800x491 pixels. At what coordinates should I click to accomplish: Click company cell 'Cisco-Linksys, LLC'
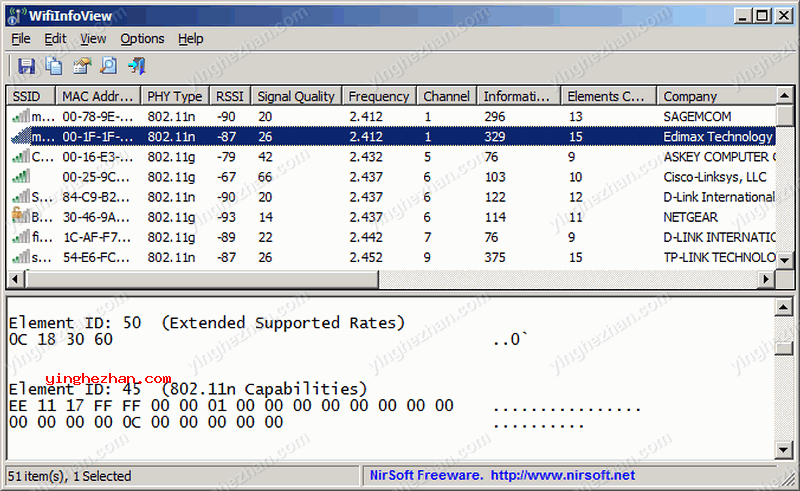click(x=715, y=177)
